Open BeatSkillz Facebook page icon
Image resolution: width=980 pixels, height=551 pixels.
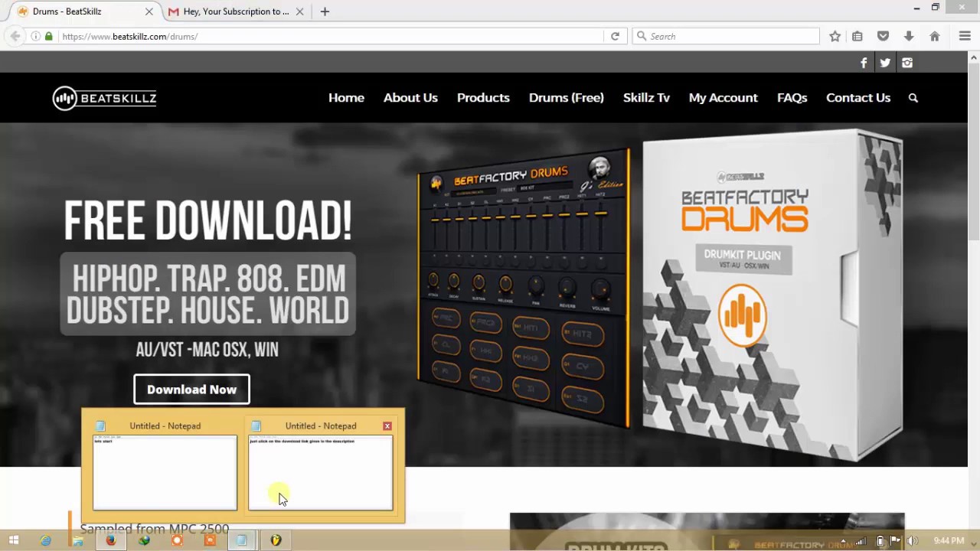[864, 63]
